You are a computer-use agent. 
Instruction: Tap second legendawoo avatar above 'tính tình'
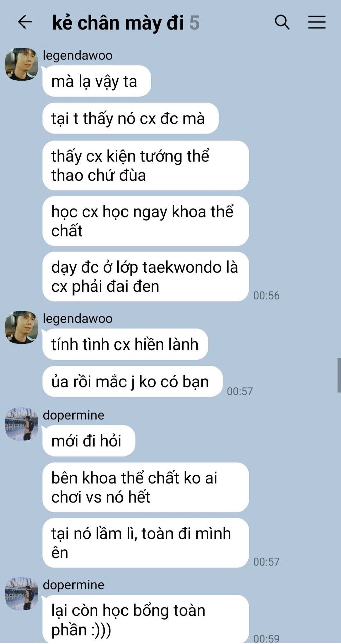click(x=21, y=327)
